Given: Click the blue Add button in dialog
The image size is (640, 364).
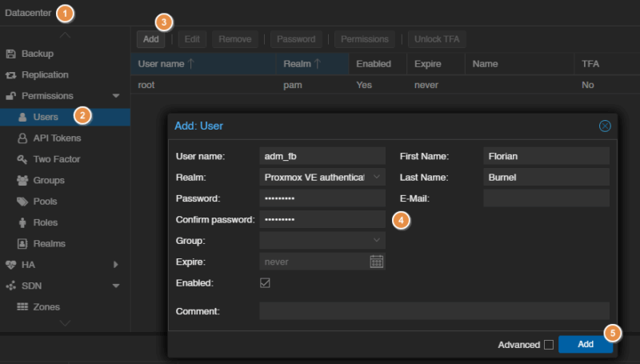Looking at the screenshot, I should (x=586, y=344).
